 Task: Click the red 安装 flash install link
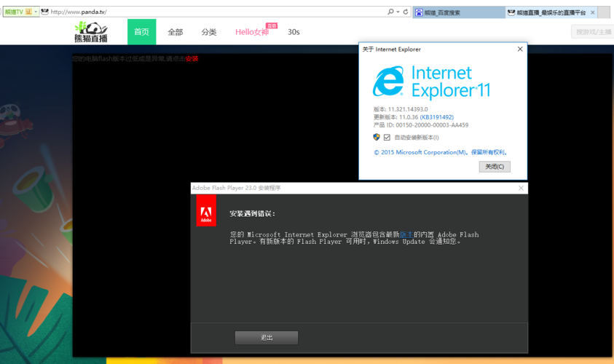[192, 59]
